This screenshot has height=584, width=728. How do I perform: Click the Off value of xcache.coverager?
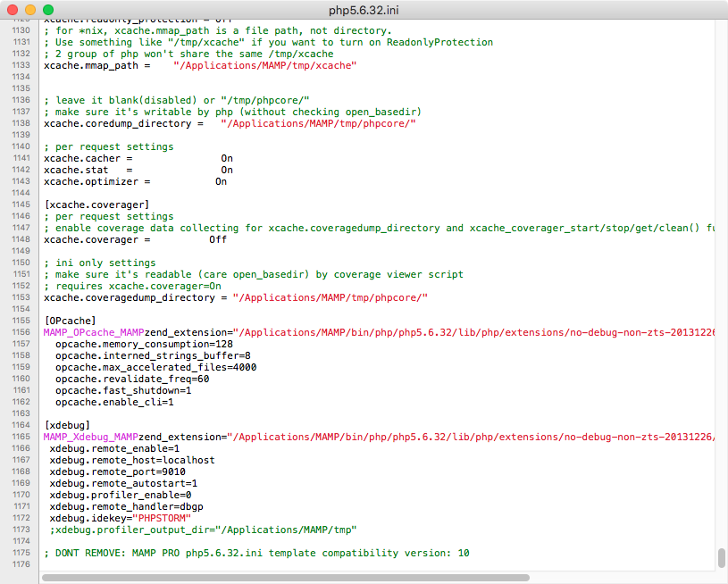[218, 239]
